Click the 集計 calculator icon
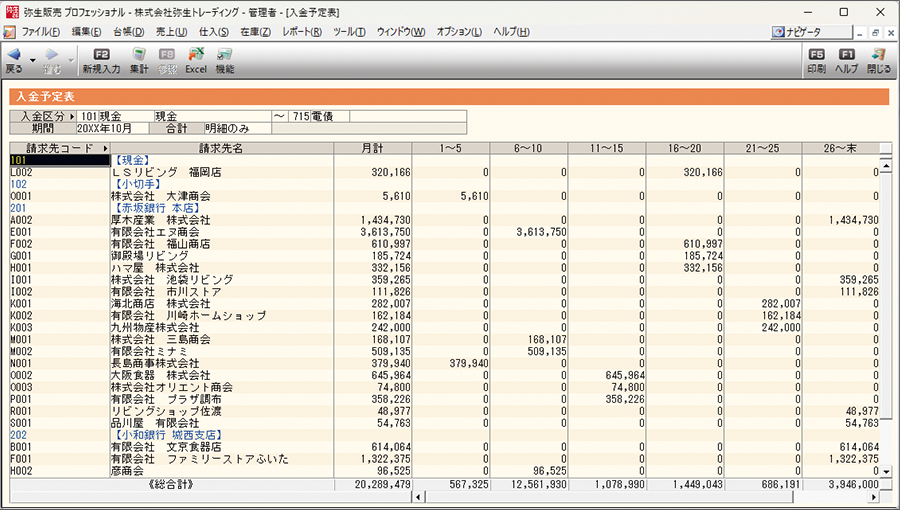This screenshot has width=900, height=510. pyautogui.click(x=138, y=54)
